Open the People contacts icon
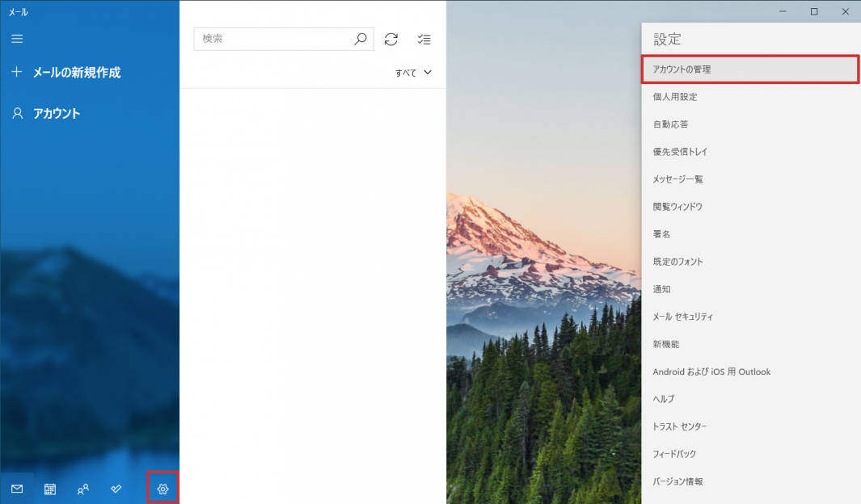The width and height of the screenshot is (861, 504). tap(82, 489)
